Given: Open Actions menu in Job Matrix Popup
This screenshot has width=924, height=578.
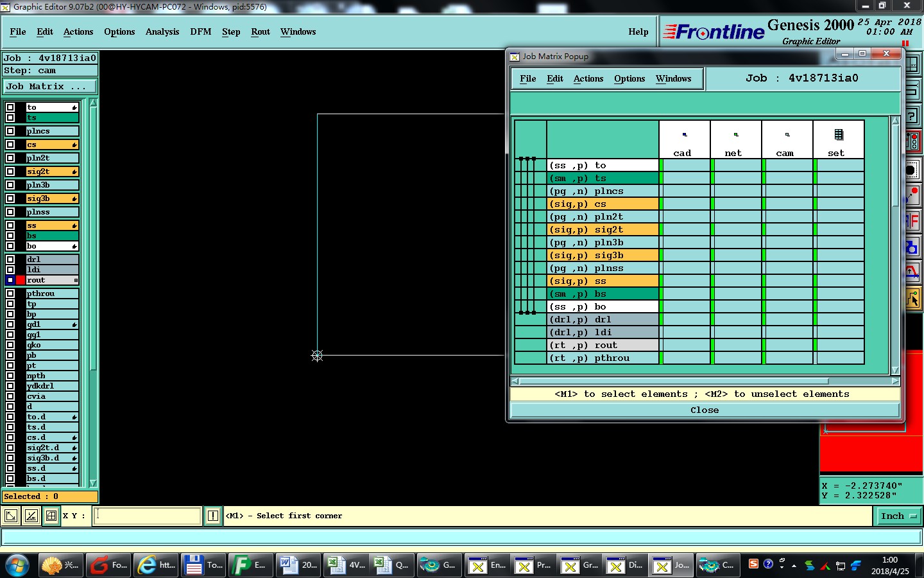Looking at the screenshot, I should pos(588,78).
